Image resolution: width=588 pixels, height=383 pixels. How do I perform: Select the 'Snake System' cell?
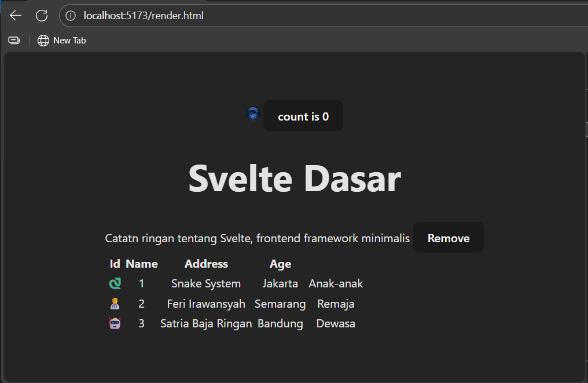click(206, 283)
